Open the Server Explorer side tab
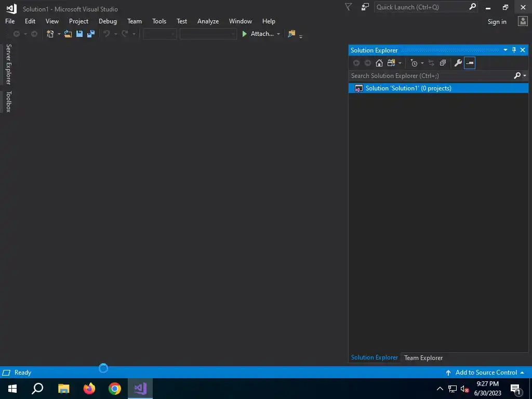 tap(9, 64)
